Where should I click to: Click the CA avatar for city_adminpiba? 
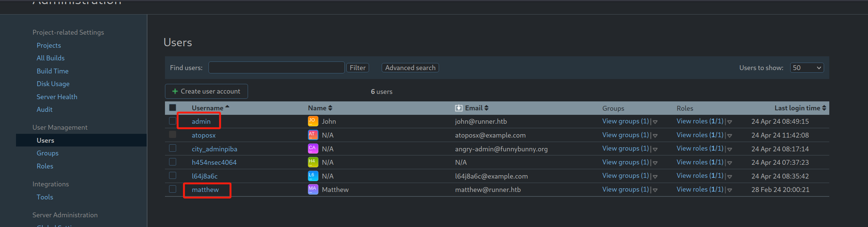tap(313, 149)
